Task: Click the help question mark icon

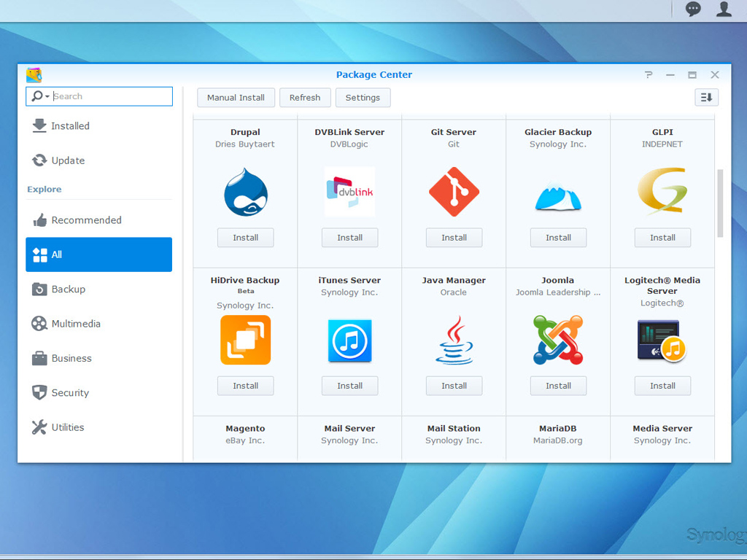Action: [649, 75]
